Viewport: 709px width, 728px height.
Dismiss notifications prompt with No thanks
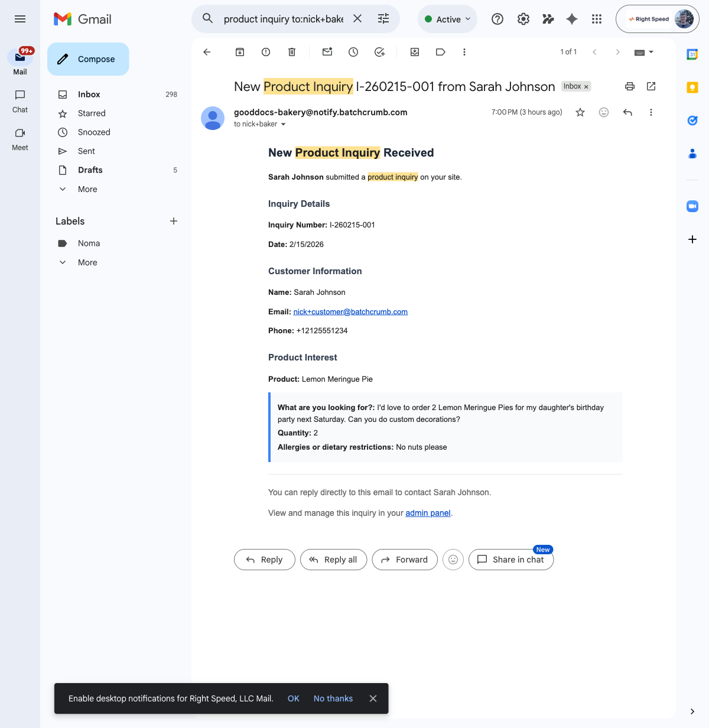333,698
